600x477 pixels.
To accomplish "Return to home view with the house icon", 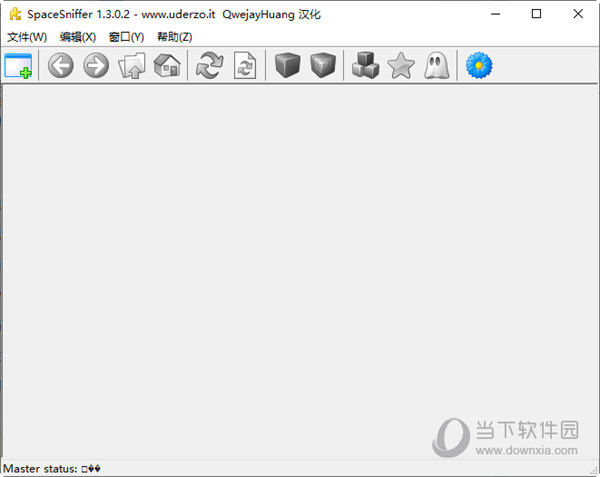I will (167, 67).
